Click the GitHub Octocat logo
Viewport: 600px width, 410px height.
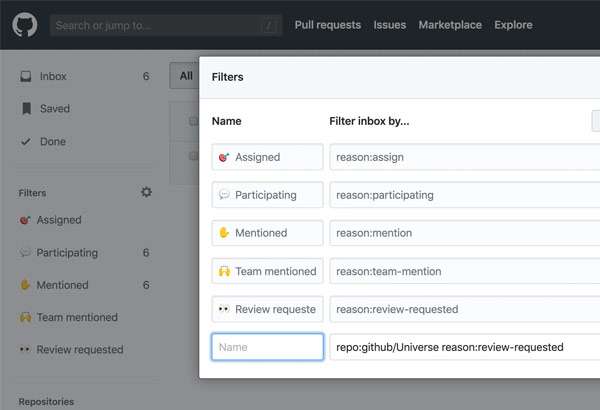point(25,25)
